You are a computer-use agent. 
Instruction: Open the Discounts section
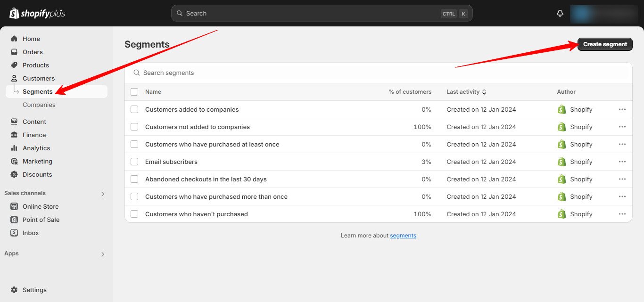tap(15, 174)
